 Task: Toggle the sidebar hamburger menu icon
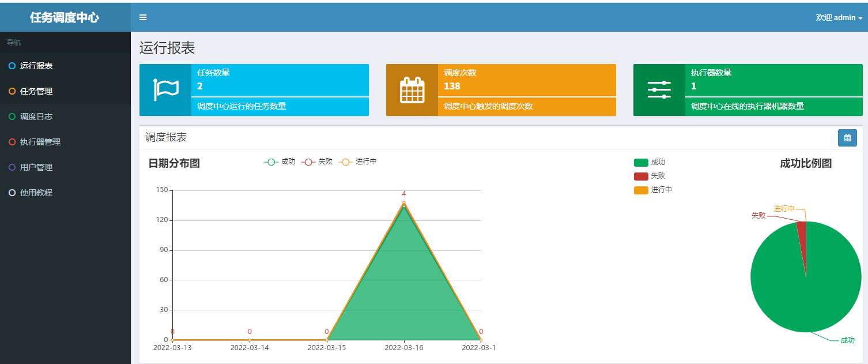click(143, 17)
